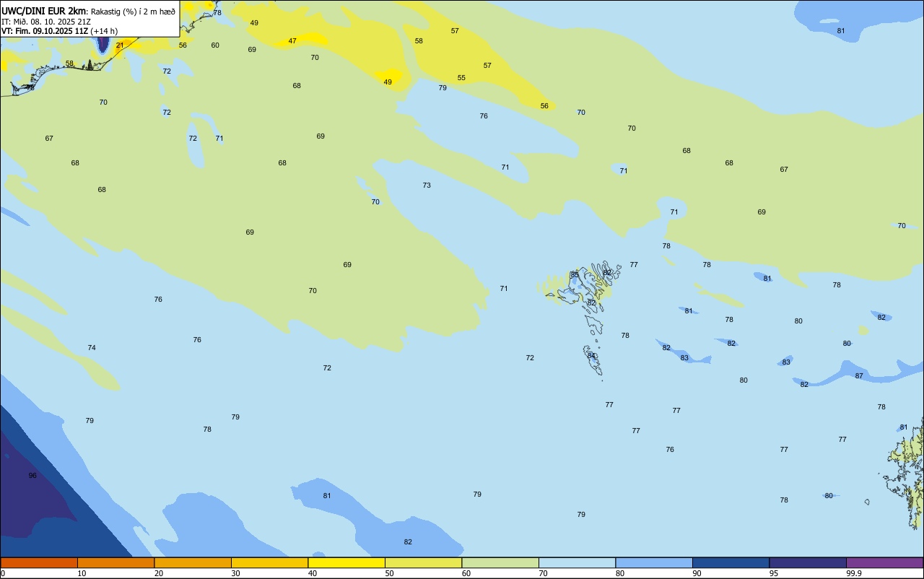Select the 50–60 legend swatch
Screen dimensions: 924x579
click(x=423, y=562)
